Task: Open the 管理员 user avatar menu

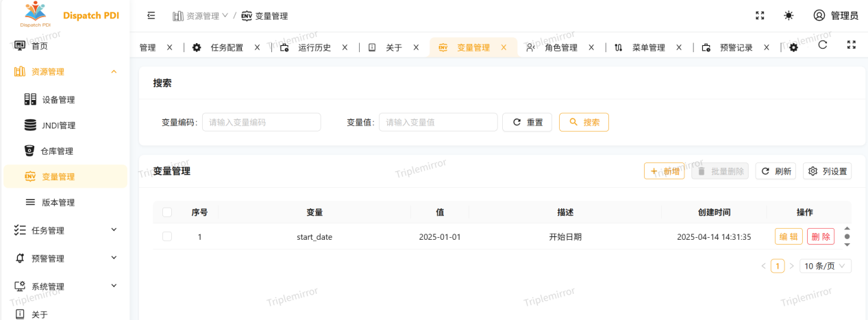Action: [x=835, y=16]
